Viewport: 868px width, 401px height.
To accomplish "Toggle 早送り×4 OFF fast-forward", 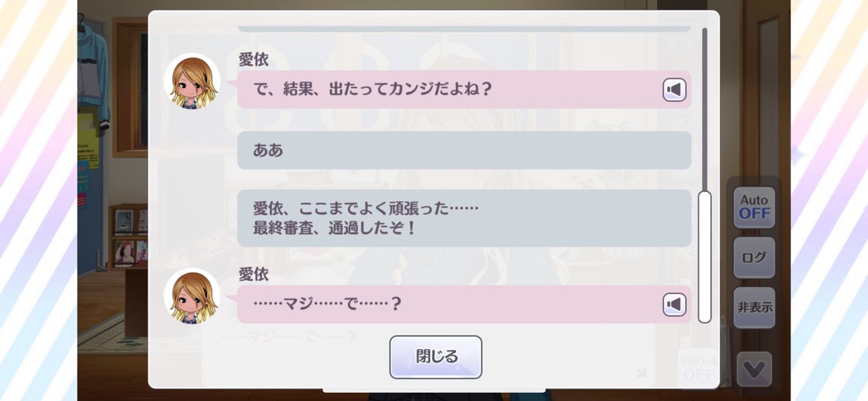I will pos(698,368).
